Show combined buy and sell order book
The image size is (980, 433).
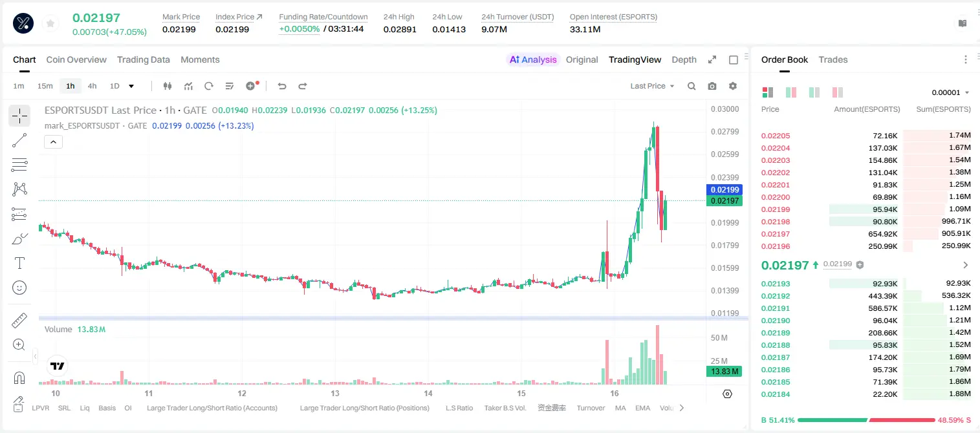[768, 92]
